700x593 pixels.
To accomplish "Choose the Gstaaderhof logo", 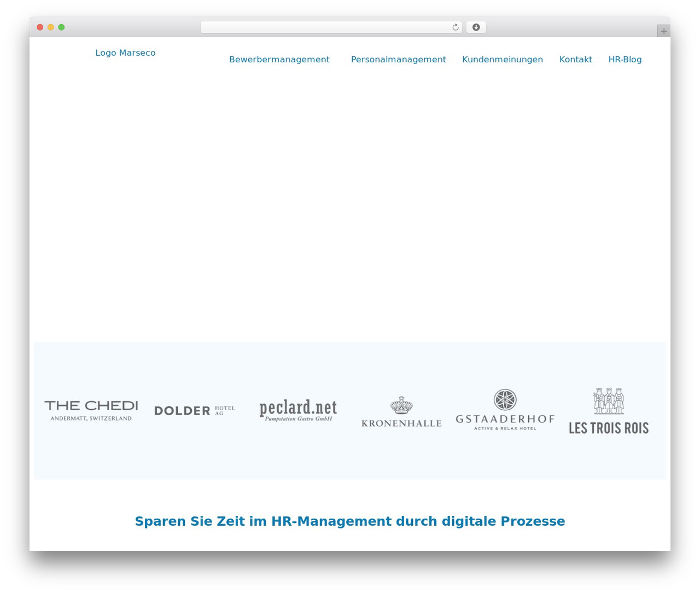I will 505,410.
